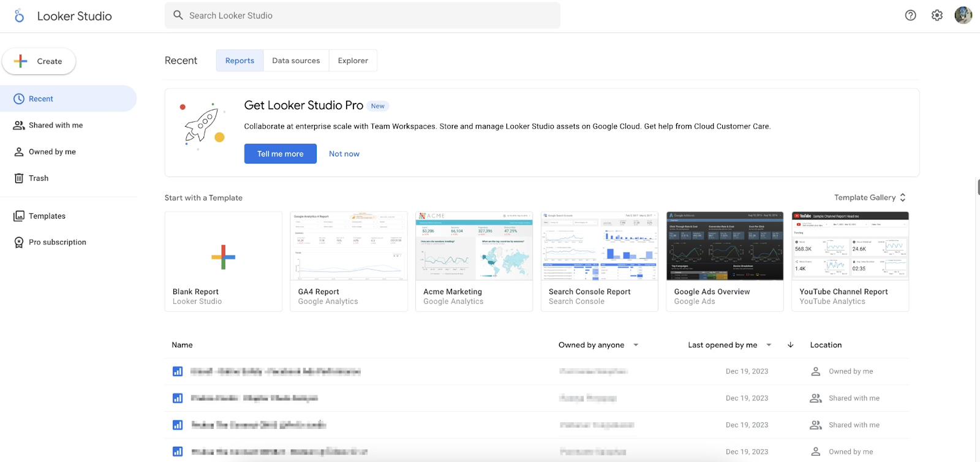
Task: Open the Last opened by me dropdown
Action: [729, 345]
